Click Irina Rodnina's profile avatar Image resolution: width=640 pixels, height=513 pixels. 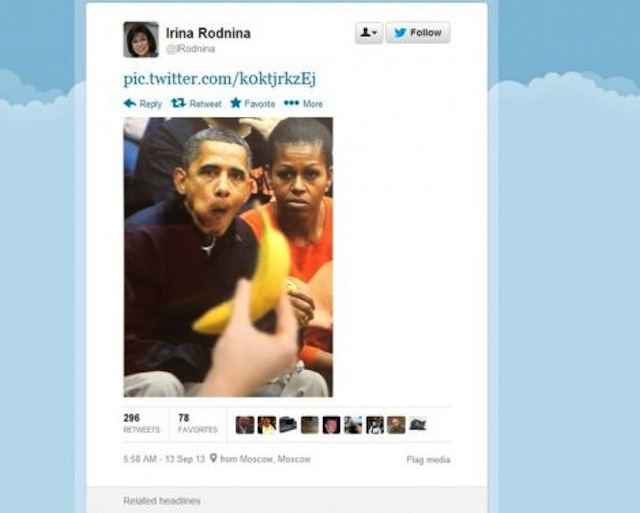[x=141, y=39]
